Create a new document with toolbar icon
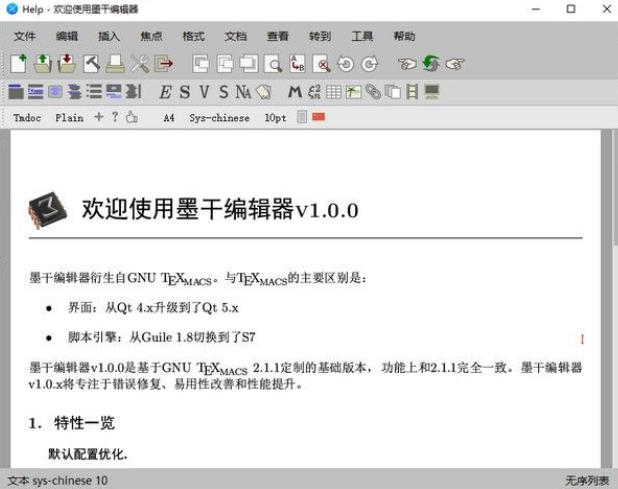Screen dimensions: 618x489 coord(19,64)
